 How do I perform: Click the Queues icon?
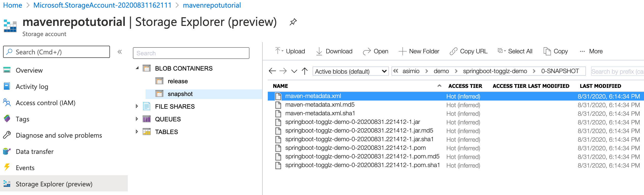147,119
